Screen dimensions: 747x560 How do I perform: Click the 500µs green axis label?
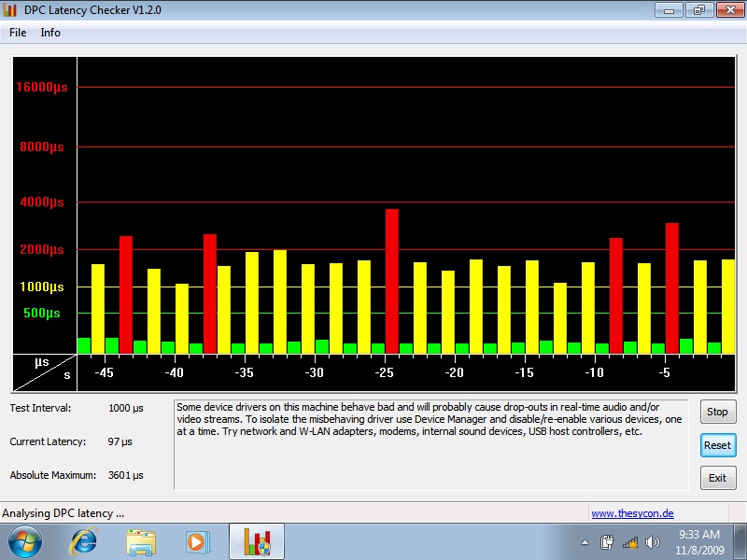[42, 313]
